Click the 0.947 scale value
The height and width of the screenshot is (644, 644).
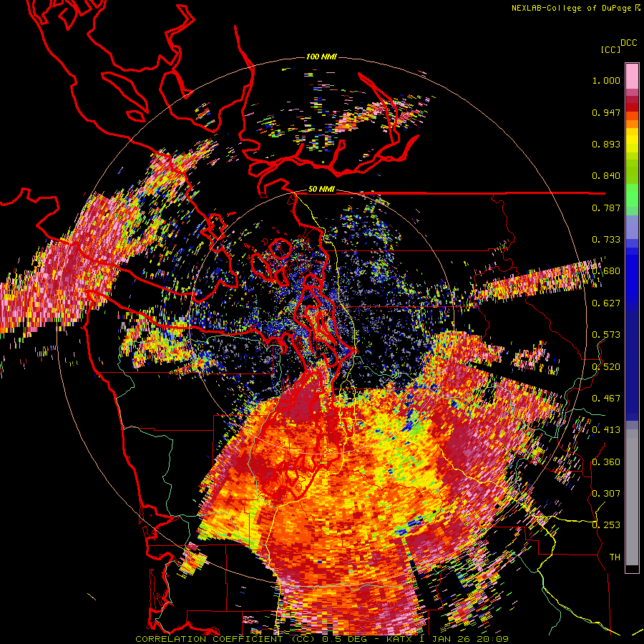[x=606, y=112]
